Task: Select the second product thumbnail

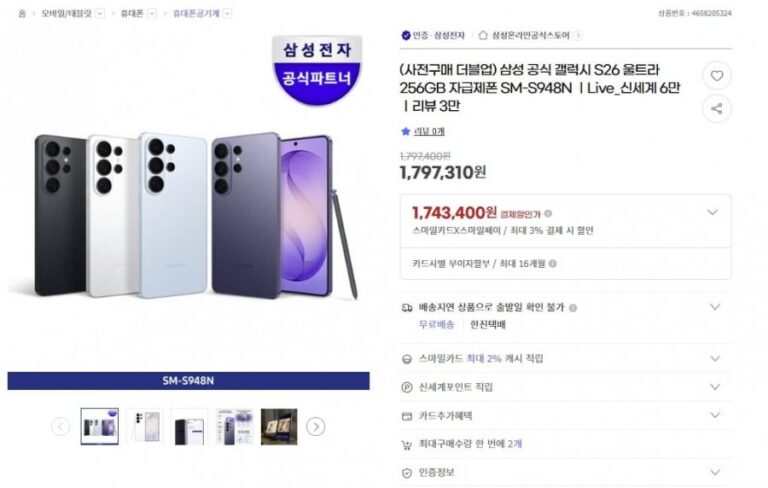Action: click(x=145, y=427)
